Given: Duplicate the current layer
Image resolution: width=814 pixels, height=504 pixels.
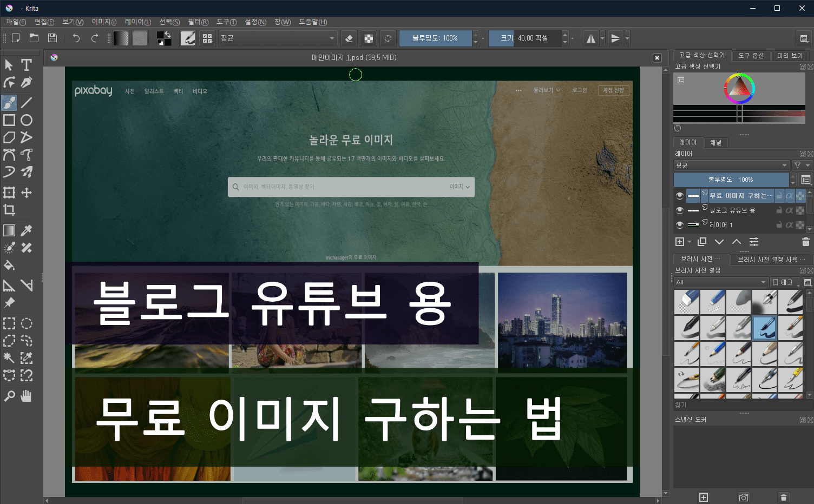Looking at the screenshot, I should click(702, 242).
